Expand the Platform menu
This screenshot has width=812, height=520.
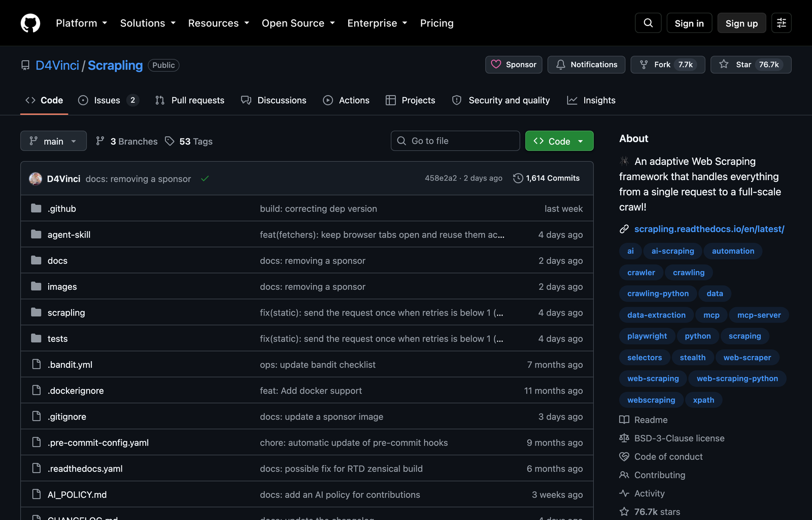(82, 23)
